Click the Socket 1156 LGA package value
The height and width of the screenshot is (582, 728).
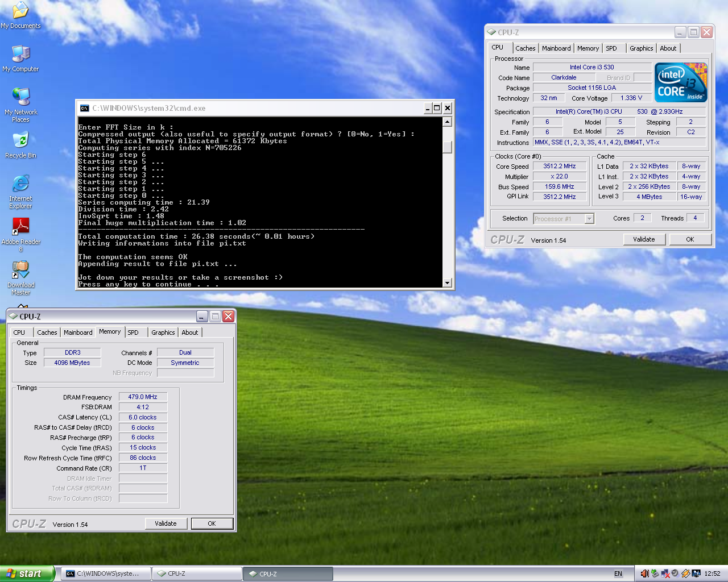[x=592, y=88]
